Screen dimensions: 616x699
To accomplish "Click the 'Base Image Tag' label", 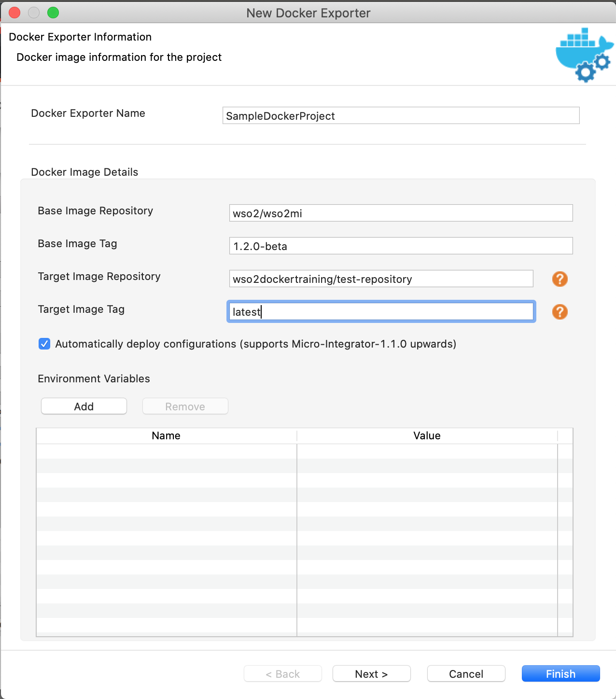I will [78, 243].
